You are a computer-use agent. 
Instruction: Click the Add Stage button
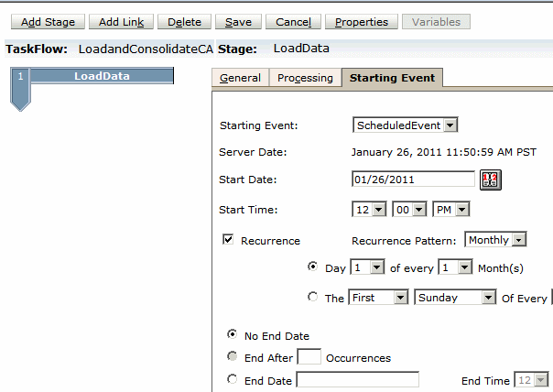point(48,21)
